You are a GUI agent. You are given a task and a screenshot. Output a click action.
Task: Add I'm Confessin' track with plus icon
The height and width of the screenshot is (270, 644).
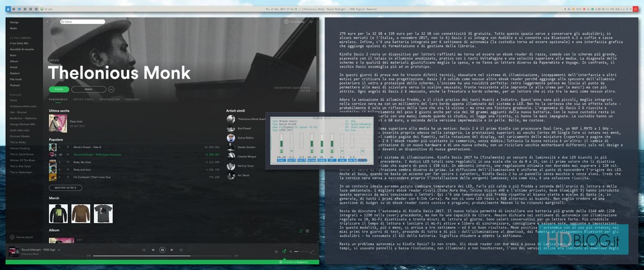[68, 177]
